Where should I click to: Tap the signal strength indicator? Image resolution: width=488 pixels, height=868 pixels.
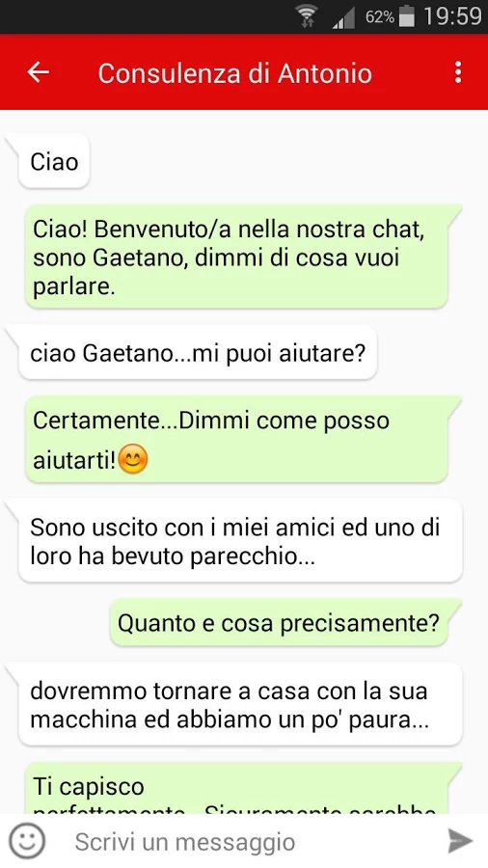[x=343, y=19]
